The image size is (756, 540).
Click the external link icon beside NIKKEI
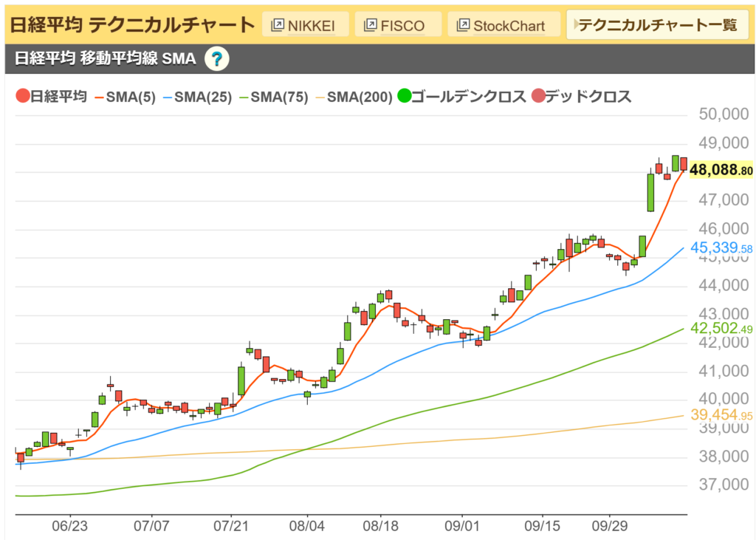pyautogui.click(x=278, y=26)
